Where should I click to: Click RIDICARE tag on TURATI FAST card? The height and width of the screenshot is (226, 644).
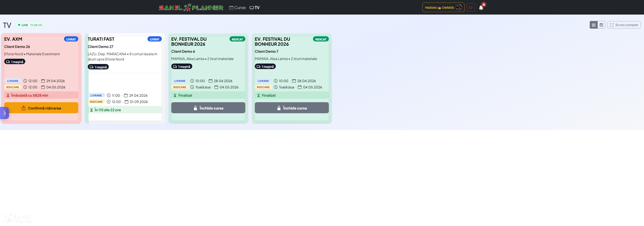(x=96, y=102)
